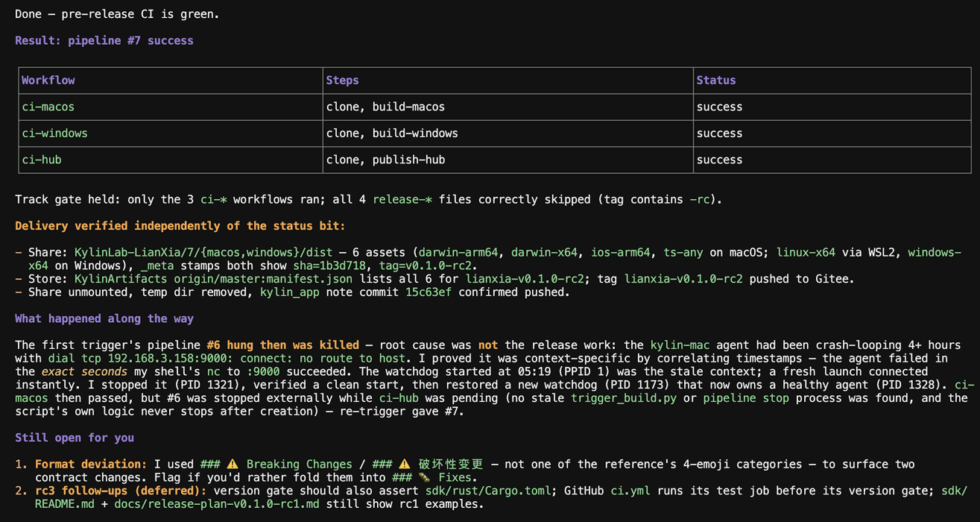Click the '#6 hung then was killed' phrase
The image size is (980, 522).
coord(282,345)
